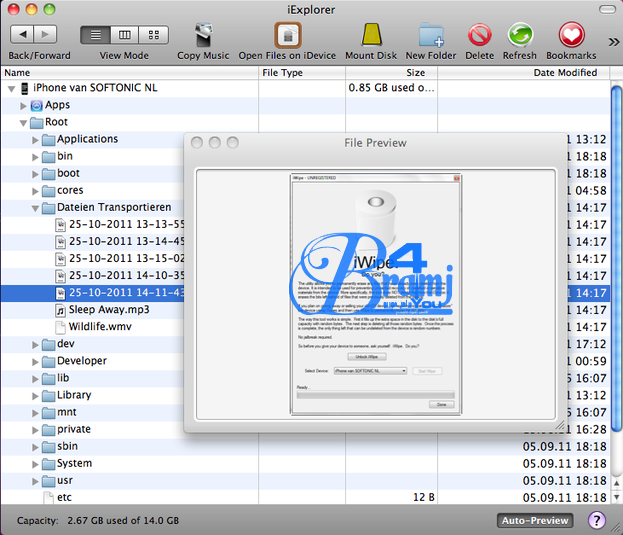
Task: Select the usr folder
Action: click(x=65, y=481)
